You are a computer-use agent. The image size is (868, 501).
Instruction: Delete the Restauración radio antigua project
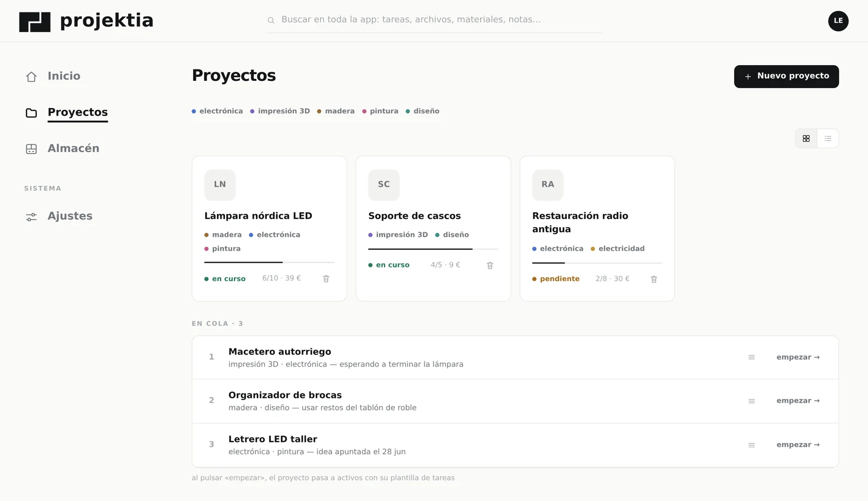tap(654, 279)
